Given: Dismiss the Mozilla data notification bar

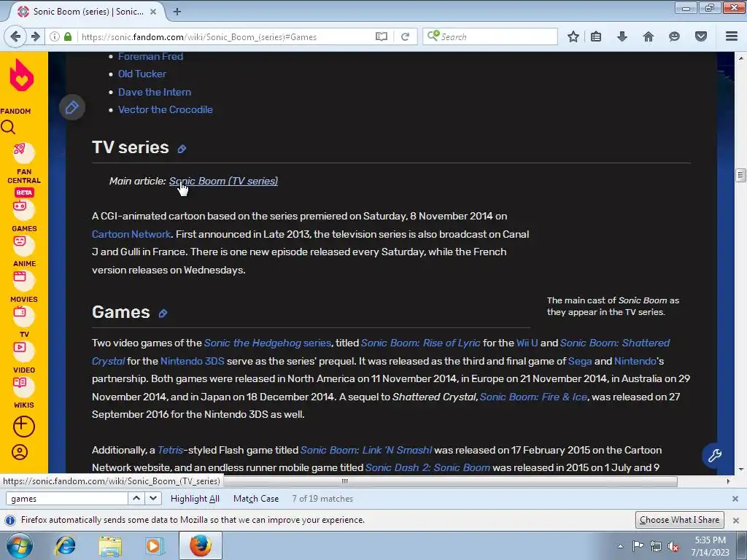Looking at the screenshot, I should [x=735, y=520].
